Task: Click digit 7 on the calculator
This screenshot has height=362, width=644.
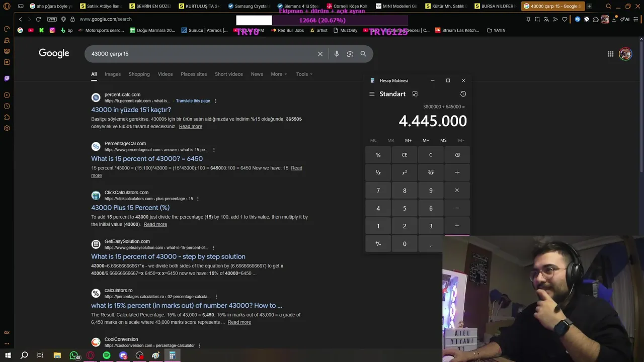Action: [378, 191]
